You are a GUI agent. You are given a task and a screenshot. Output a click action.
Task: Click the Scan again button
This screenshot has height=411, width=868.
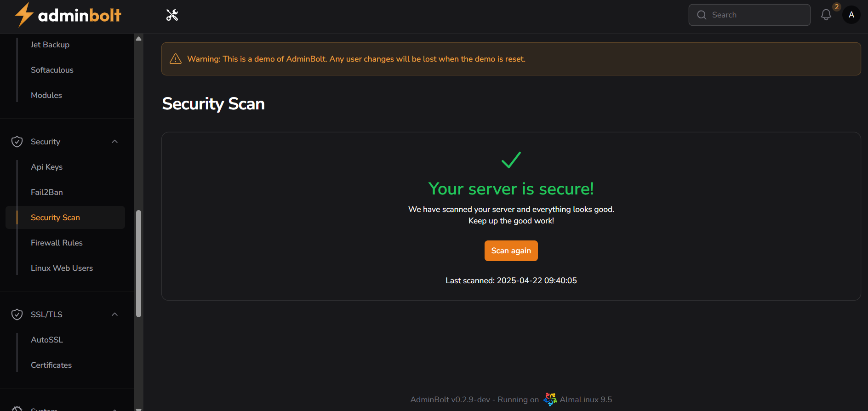[511, 251]
